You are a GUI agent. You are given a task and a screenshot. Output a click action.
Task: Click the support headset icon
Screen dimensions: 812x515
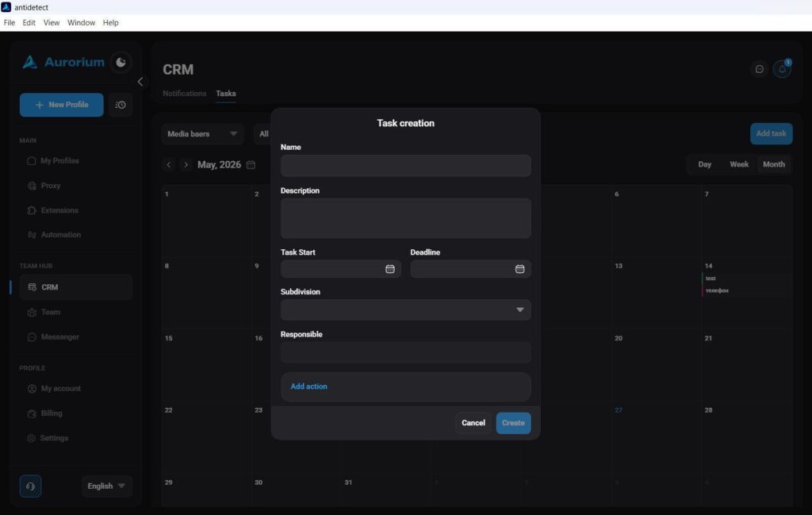31,486
